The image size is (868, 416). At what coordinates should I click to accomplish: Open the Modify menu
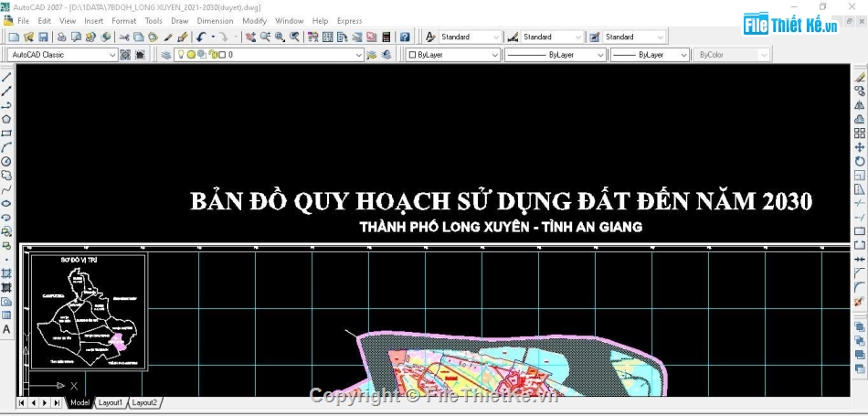click(255, 21)
